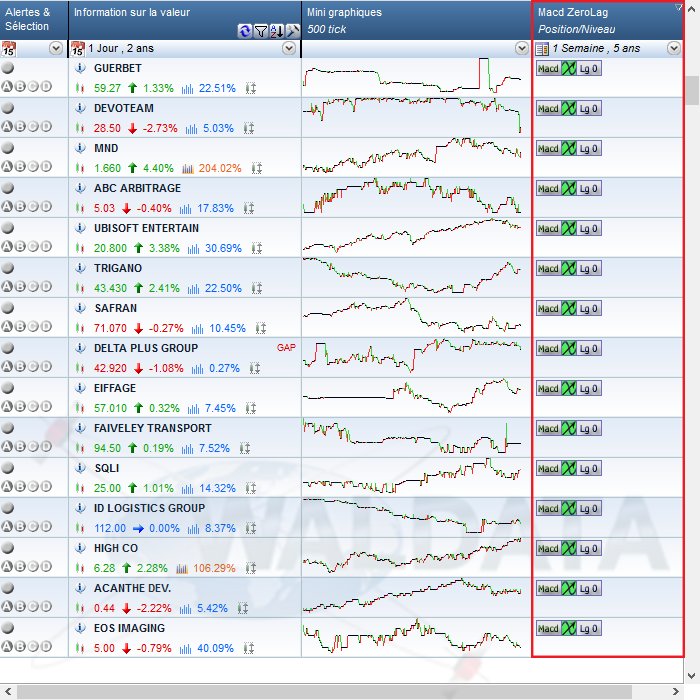Screen dimensions: 700x700
Task: Click the vertical scrollbar down arrow
Action: (x=692, y=675)
